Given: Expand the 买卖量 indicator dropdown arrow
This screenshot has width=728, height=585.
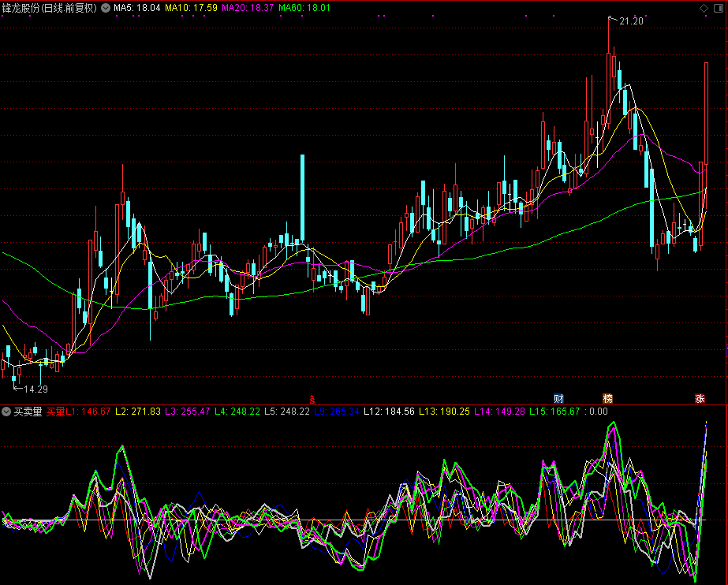Looking at the screenshot, I should click(x=6, y=412).
